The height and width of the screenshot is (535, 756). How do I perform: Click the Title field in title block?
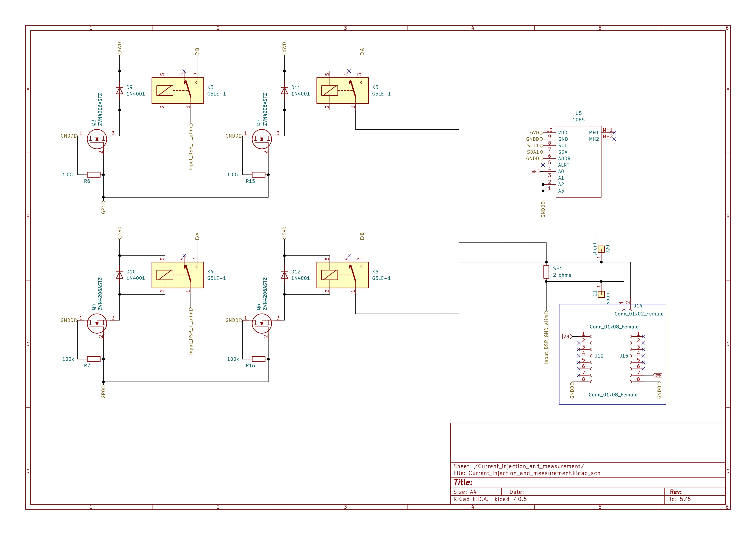pyautogui.click(x=463, y=482)
